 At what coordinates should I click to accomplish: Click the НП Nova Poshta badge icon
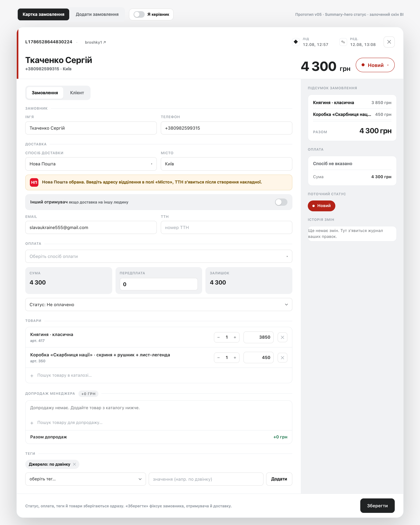[34, 182]
